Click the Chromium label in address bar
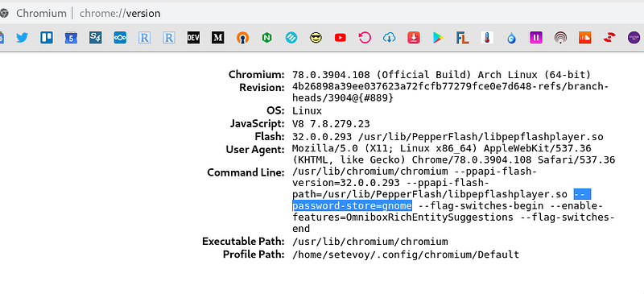 41,13
